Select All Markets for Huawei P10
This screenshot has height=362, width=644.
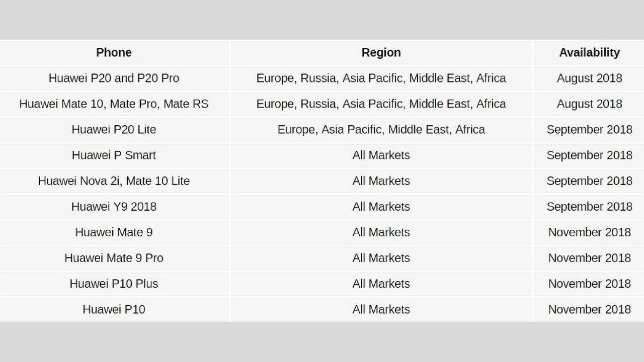[381, 309]
